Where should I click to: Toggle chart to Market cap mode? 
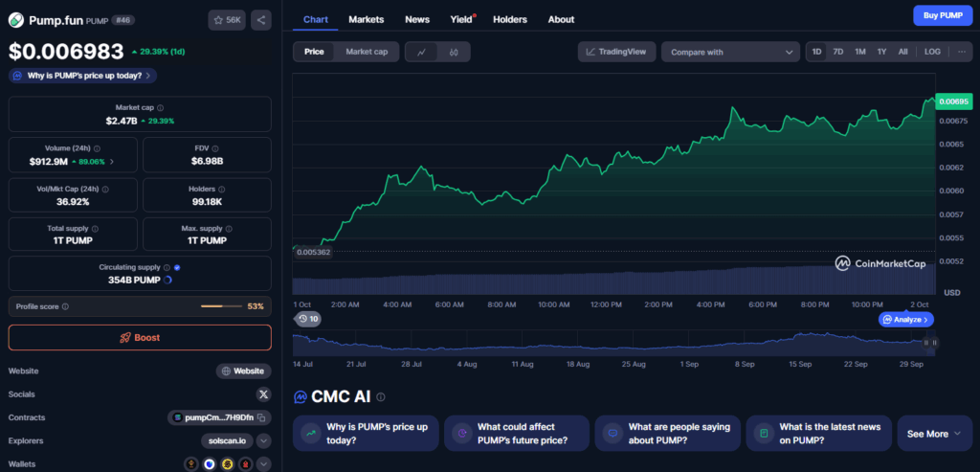366,52
